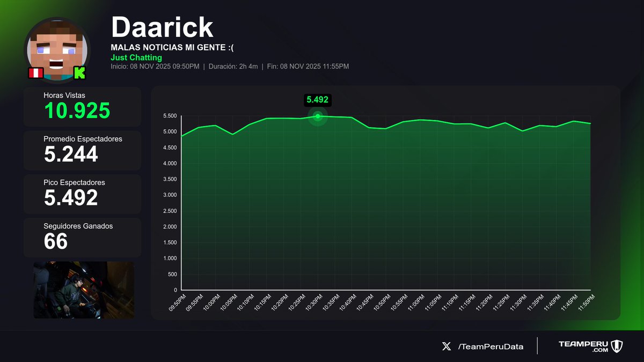644x362 pixels.
Task: Click the 11:40PM x-axis label
Action: pyautogui.click(x=552, y=302)
